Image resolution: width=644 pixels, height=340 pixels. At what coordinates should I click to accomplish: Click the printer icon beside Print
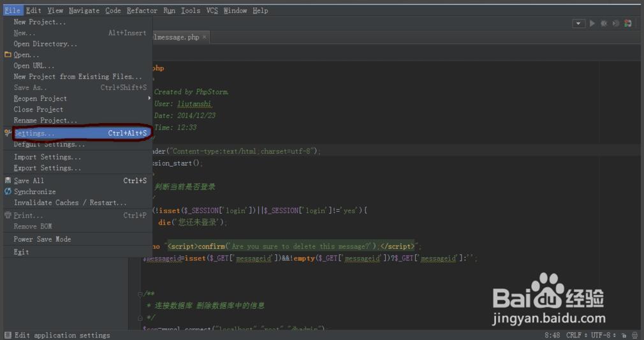pyautogui.click(x=8, y=215)
